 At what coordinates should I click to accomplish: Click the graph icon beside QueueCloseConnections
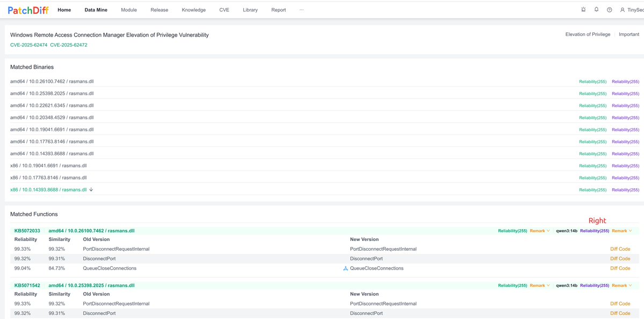(x=345, y=268)
